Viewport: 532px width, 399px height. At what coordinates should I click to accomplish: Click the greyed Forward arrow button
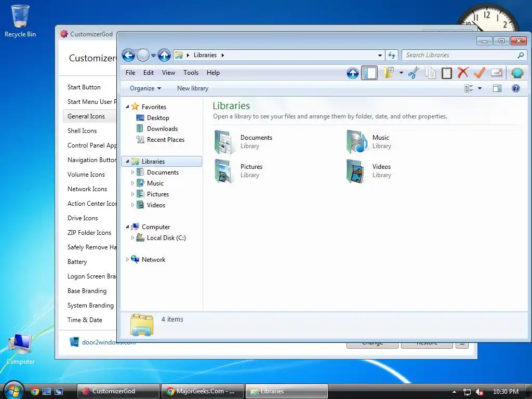click(143, 55)
